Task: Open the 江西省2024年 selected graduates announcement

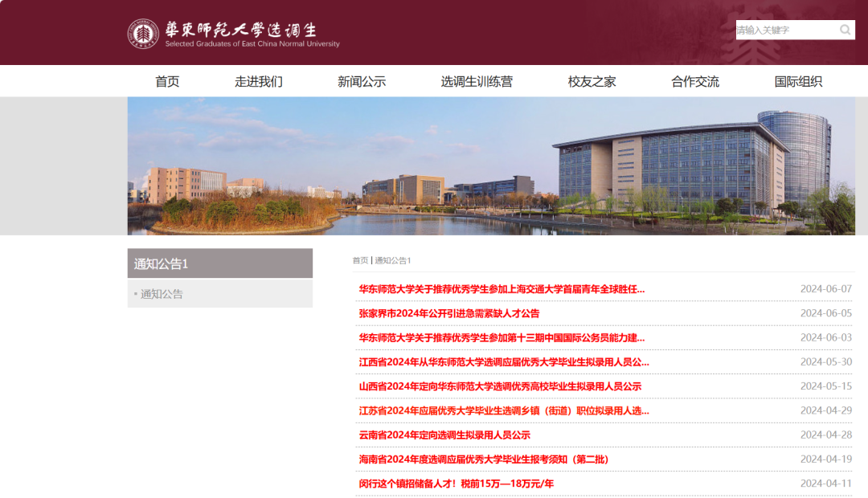Action: (504, 362)
